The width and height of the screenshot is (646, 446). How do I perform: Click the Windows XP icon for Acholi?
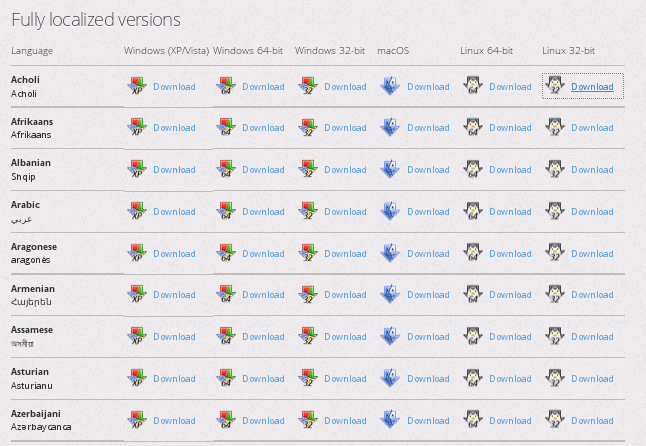(136, 87)
